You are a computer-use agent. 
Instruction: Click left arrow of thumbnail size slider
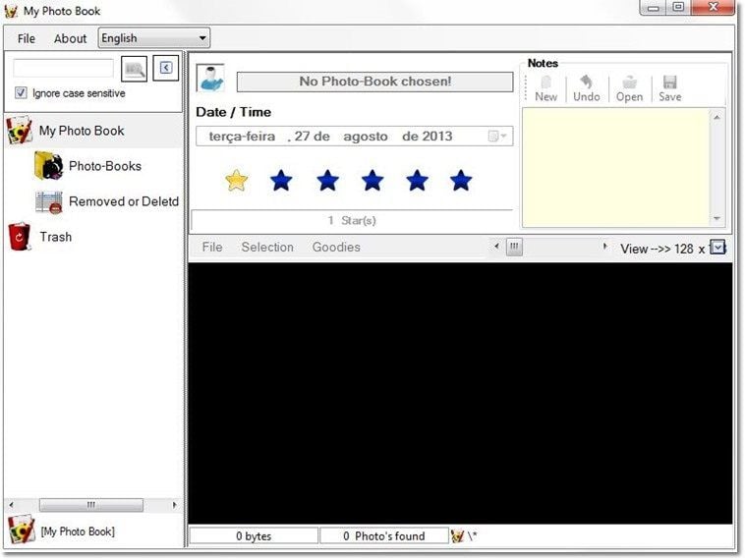click(496, 247)
